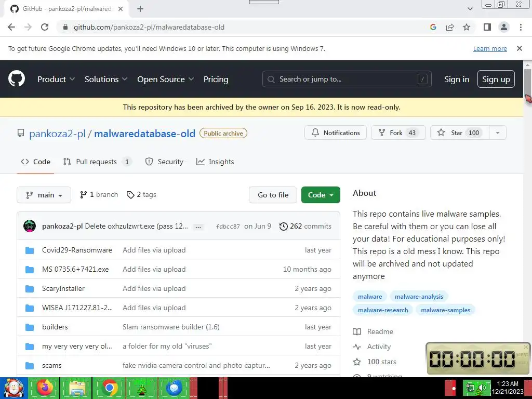Click the share page icon
The height and width of the screenshot is (399, 532).
pos(450,27)
